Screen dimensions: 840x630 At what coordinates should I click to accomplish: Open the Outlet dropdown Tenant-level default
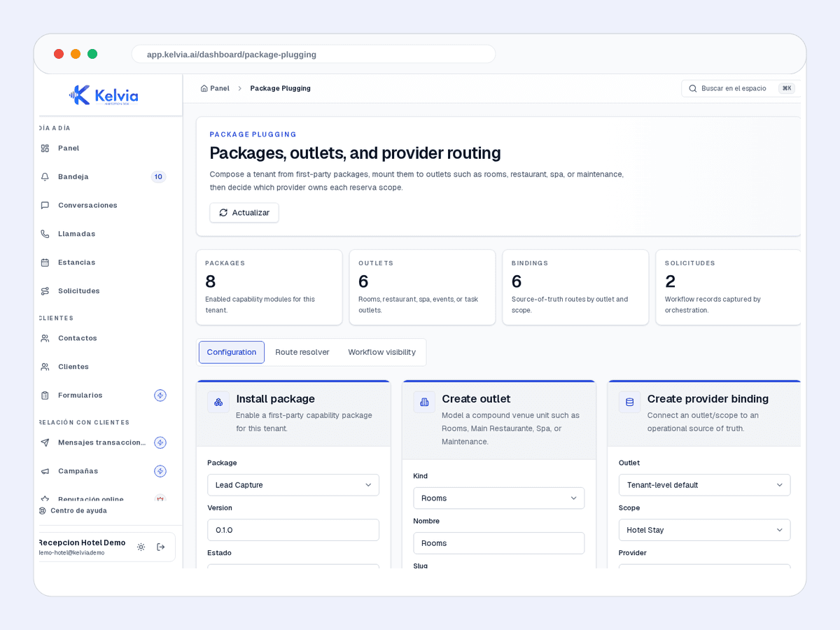point(704,485)
